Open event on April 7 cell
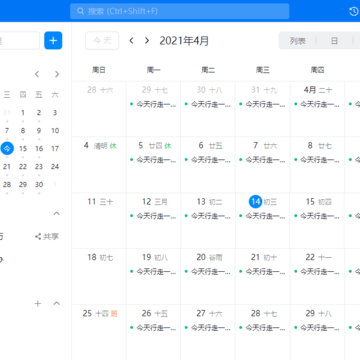Image resolution: width=360 pixels, height=360 pixels. click(x=263, y=160)
